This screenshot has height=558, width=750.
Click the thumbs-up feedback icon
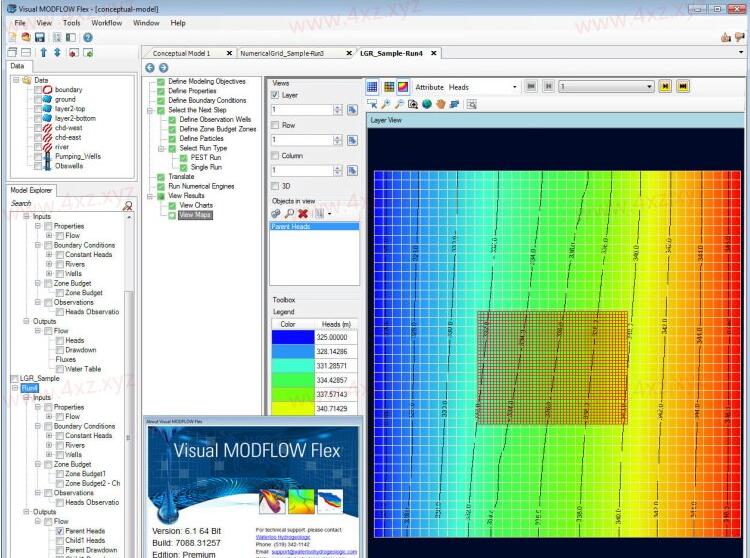pyautogui.click(x=726, y=37)
